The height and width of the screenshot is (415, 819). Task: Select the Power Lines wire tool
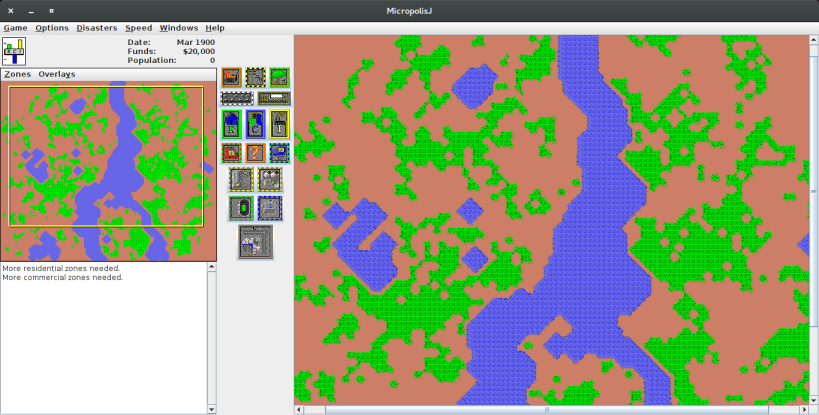255,77
